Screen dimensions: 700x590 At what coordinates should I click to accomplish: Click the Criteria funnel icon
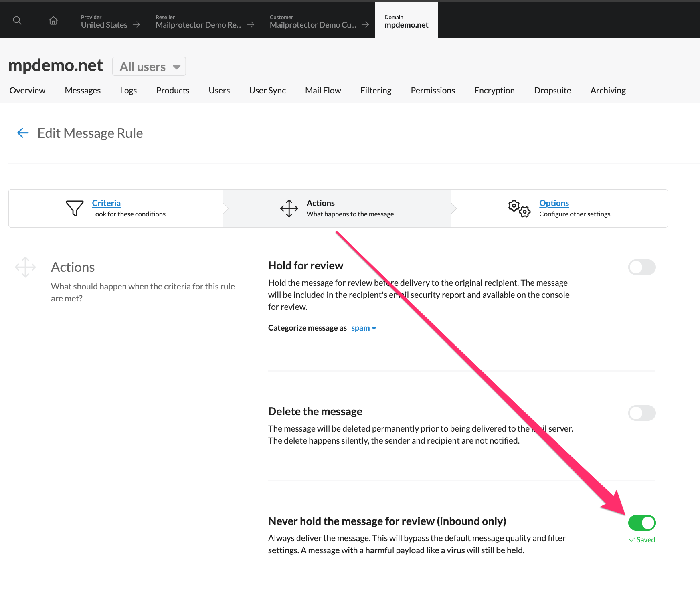click(x=75, y=208)
